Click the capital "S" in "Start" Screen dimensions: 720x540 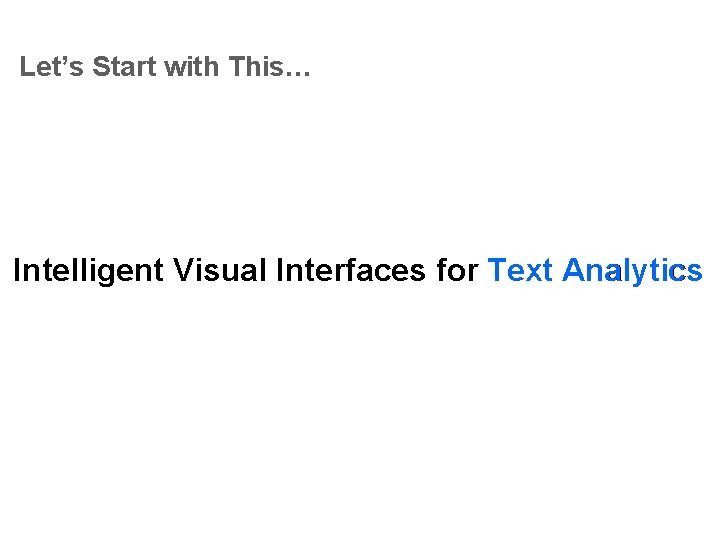tap(101, 68)
